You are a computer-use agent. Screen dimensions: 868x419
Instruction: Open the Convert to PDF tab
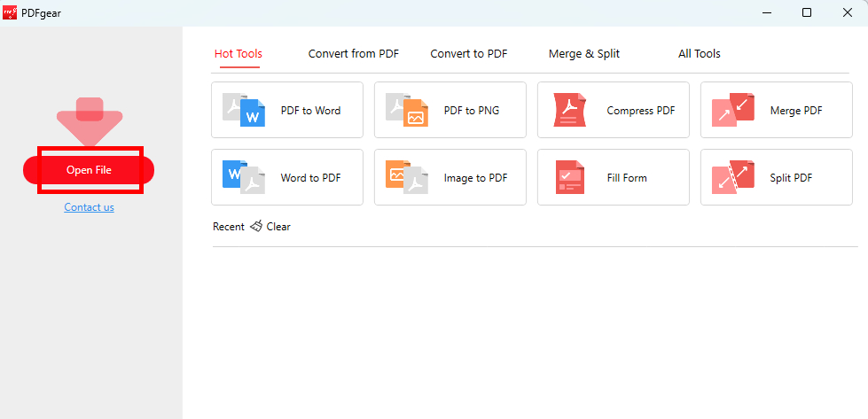[x=469, y=54]
